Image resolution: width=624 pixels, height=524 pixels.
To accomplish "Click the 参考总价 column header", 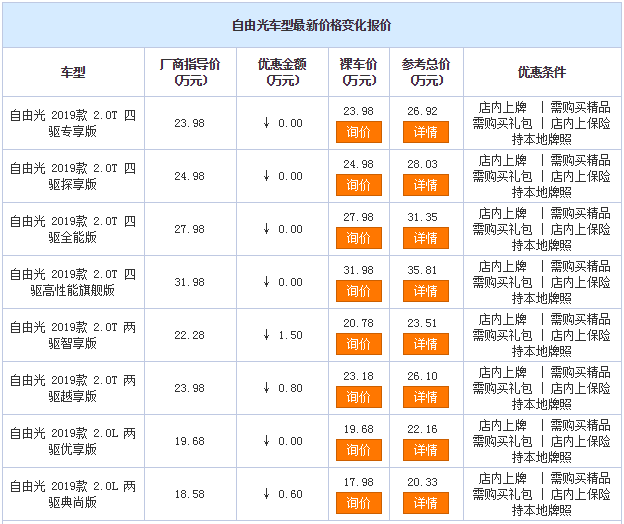I will [x=426, y=72].
